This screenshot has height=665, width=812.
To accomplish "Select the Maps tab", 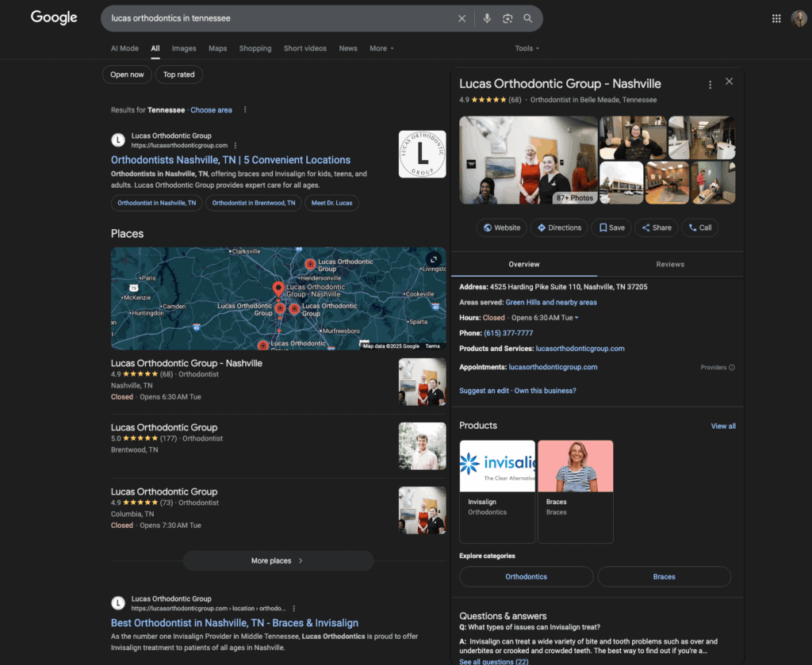I will click(x=217, y=48).
